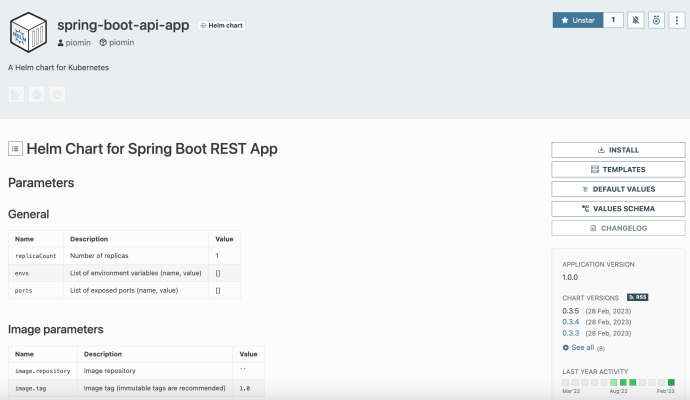Toggle notifications with the bell icon
Viewport: 690px width, 400px height.
[636, 20]
